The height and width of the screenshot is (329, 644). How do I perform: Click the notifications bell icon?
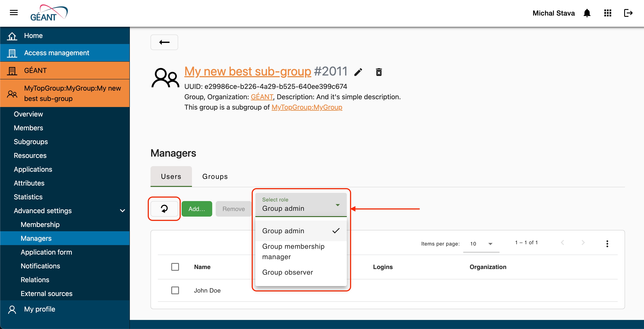587,13
